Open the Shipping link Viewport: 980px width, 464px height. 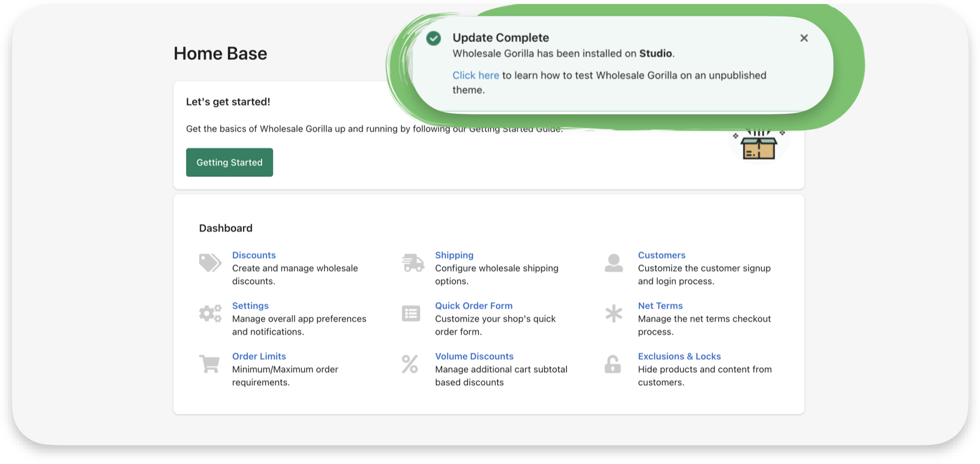click(454, 255)
